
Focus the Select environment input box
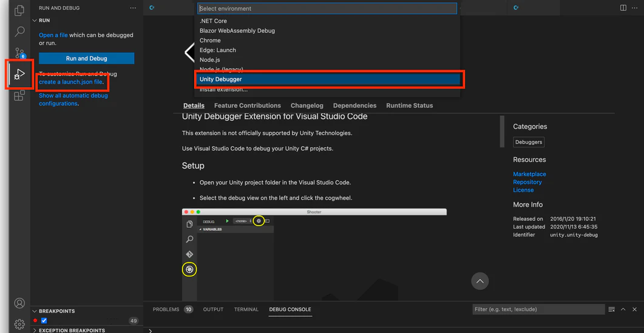pyautogui.click(x=327, y=8)
